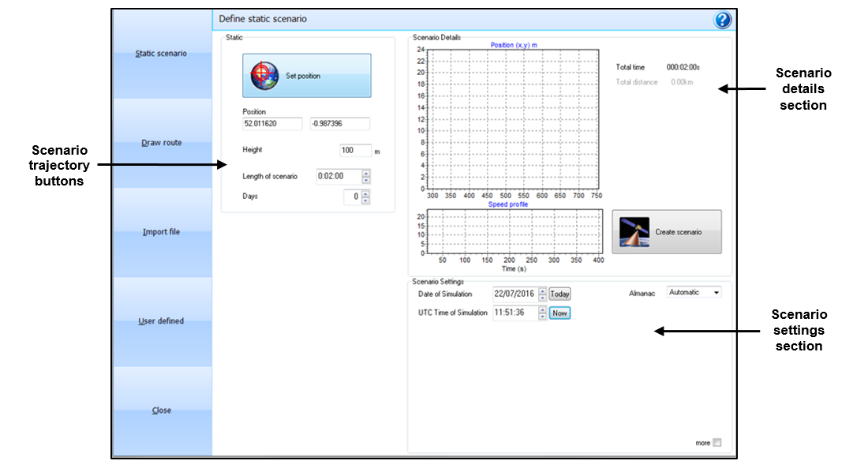The height and width of the screenshot is (472, 868).
Task: Click the Length of scenario time field
Action: pyautogui.click(x=339, y=176)
